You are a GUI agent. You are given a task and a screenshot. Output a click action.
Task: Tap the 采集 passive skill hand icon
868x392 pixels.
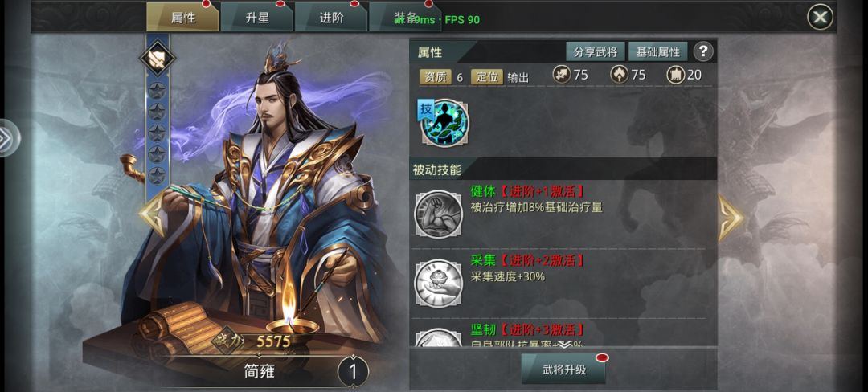(x=439, y=283)
